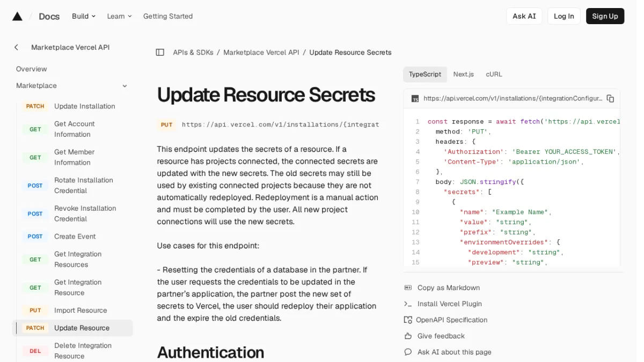Collapse the Marketplace section chevron
Image resolution: width=644 pixels, height=362 pixels.
coord(125,86)
